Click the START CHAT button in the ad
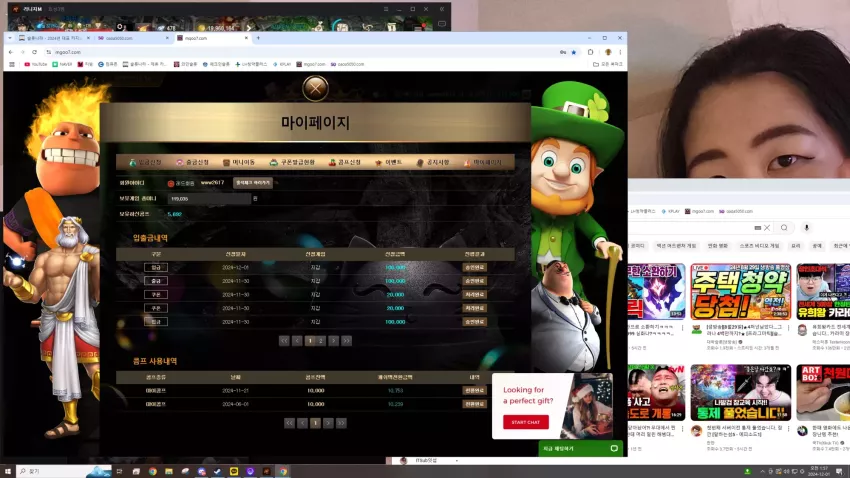The width and height of the screenshot is (850, 478). point(525,422)
